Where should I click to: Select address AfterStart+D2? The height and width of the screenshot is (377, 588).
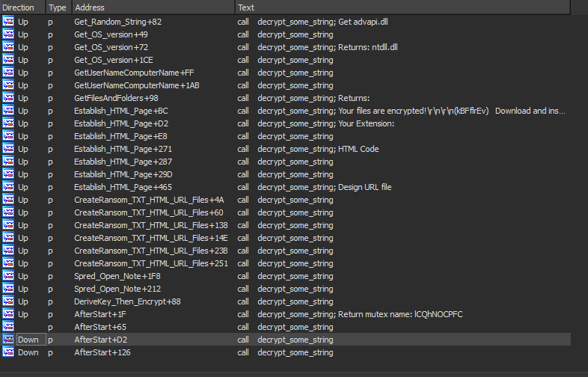pyautogui.click(x=100, y=340)
